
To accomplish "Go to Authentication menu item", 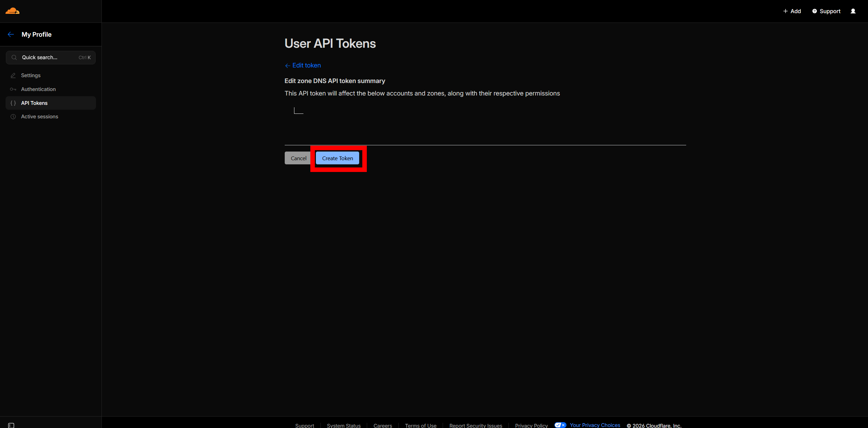I will (x=38, y=89).
